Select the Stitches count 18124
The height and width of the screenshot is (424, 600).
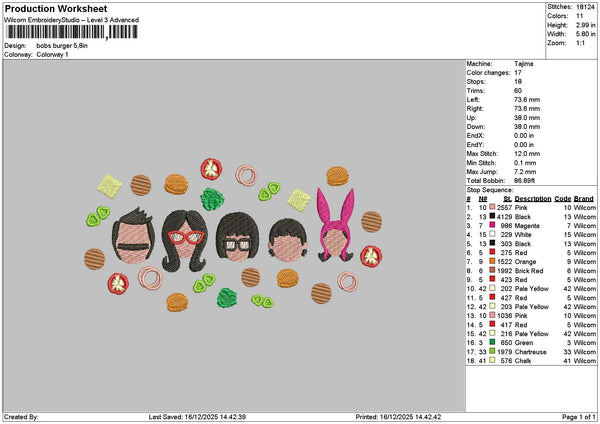click(585, 7)
